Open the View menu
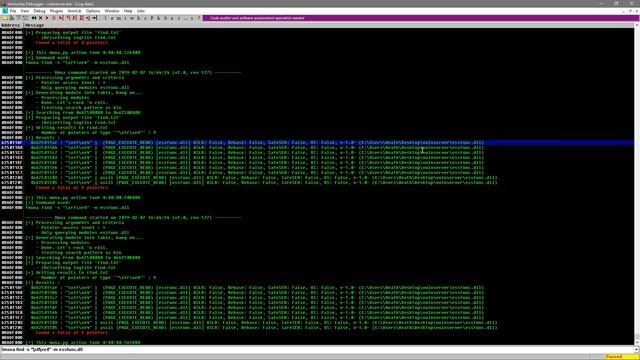 24,11
